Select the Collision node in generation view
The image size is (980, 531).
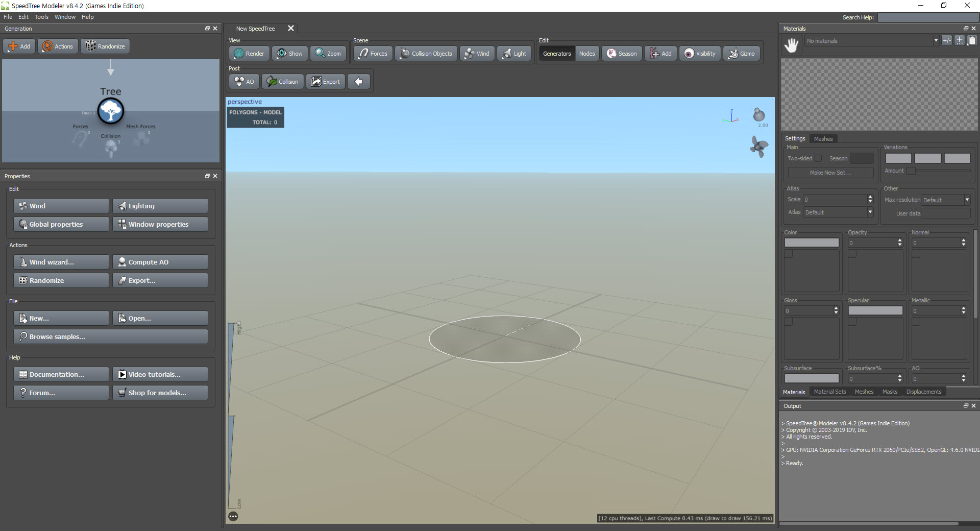[x=111, y=147]
